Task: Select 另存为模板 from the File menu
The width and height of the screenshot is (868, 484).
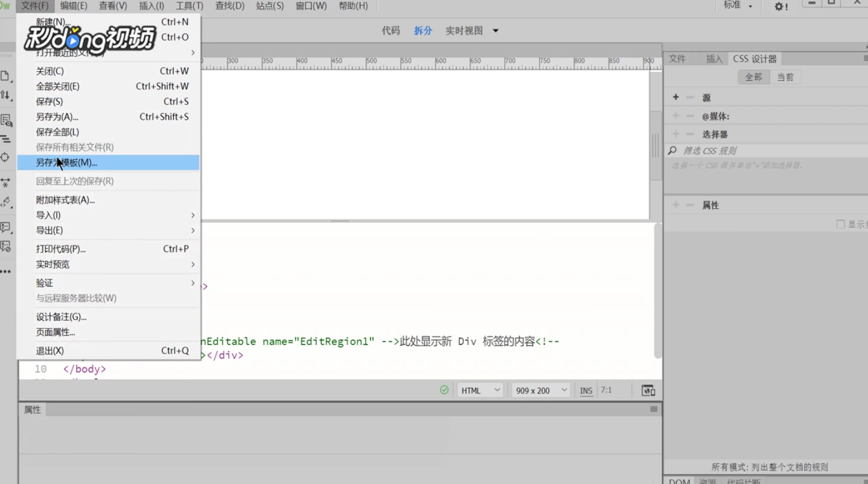Action: pyautogui.click(x=67, y=162)
